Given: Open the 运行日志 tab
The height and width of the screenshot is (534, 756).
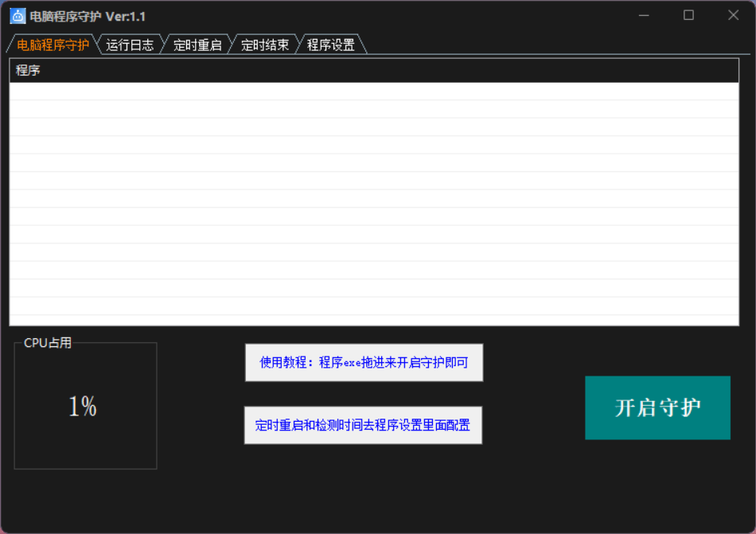Looking at the screenshot, I should point(130,45).
